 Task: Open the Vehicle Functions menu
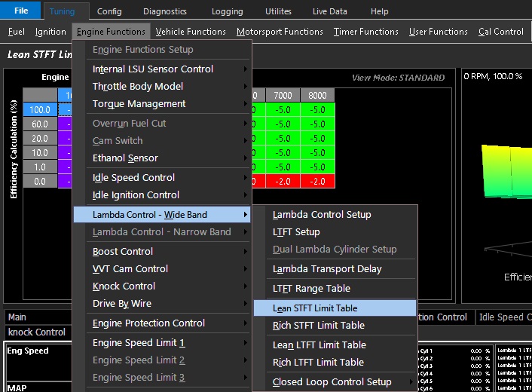(191, 32)
